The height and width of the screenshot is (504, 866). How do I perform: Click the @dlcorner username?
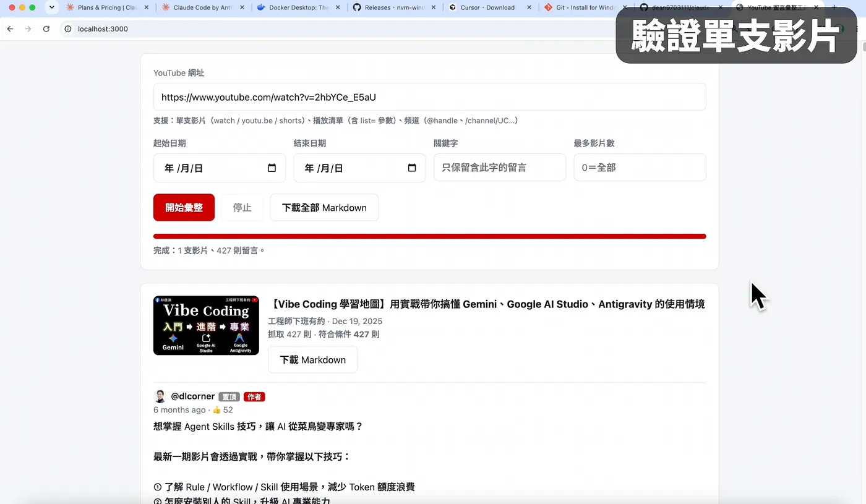192,396
